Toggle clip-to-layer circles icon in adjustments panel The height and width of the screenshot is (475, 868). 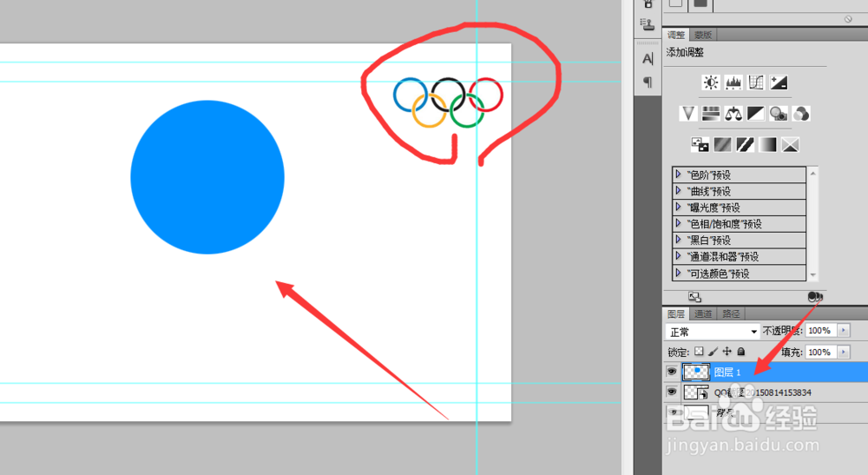[814, 297]
